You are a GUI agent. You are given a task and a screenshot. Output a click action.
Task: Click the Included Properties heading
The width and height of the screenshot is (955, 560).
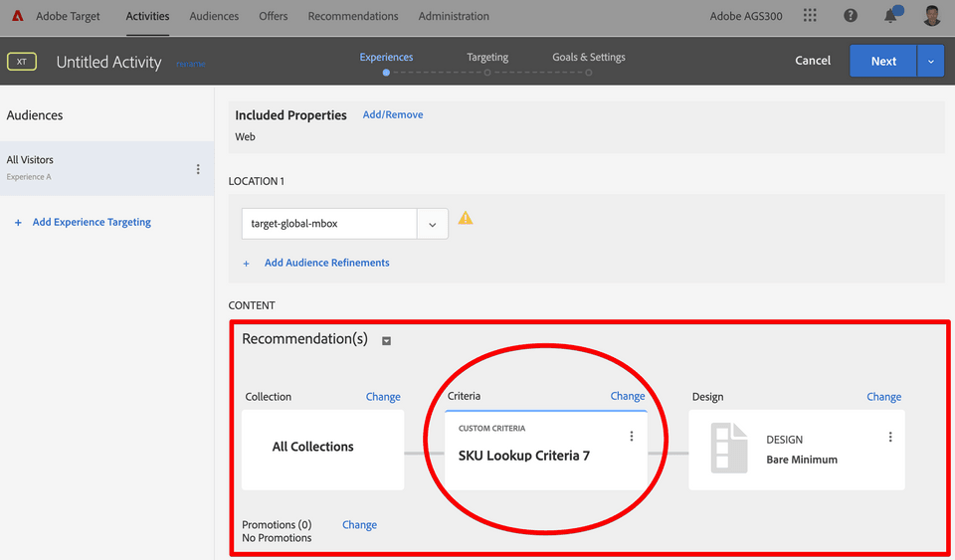click(290, 115)
